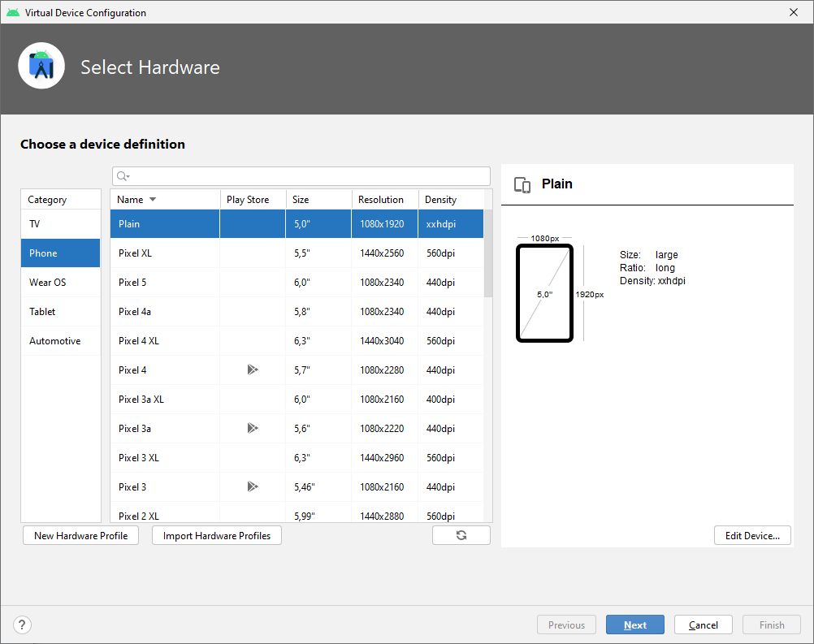This screenshot has width=814, height=644.
Task: Click the Play Store icon in Pixel 3 row
Action: pos(253,486)
